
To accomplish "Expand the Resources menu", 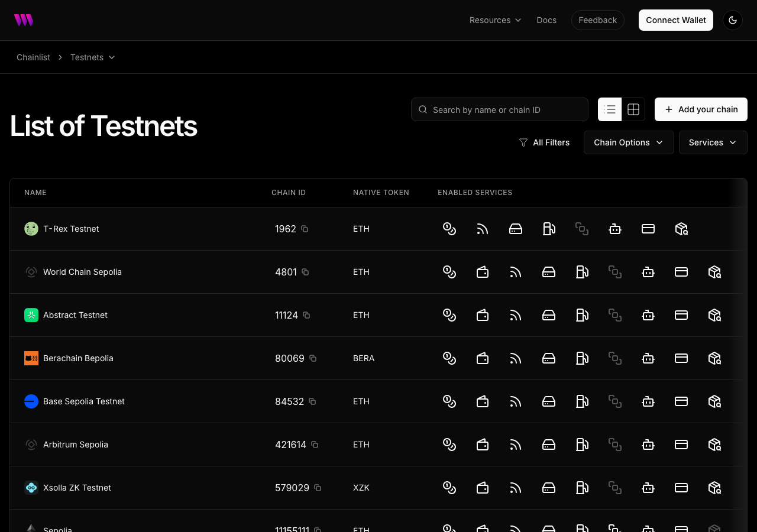I will [x=496, y=20].
